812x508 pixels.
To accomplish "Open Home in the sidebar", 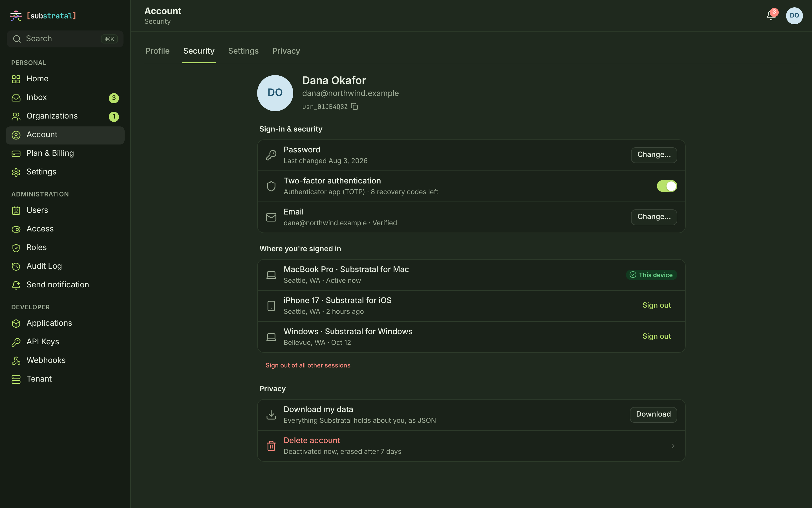I will coord(65,79).
